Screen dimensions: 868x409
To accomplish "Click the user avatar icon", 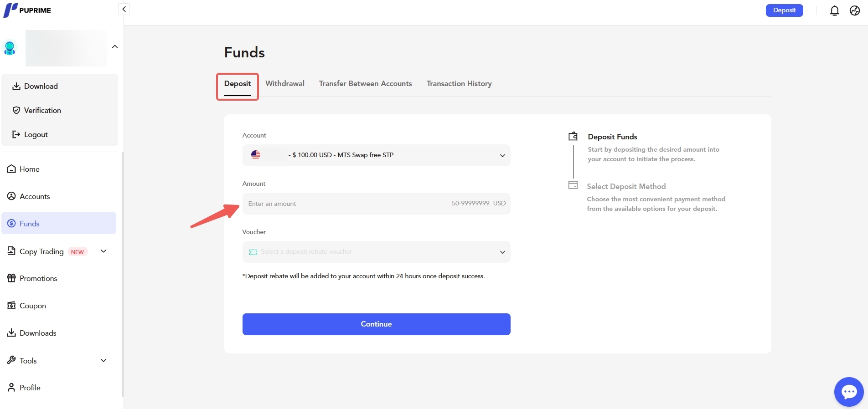I will (10, 47).
